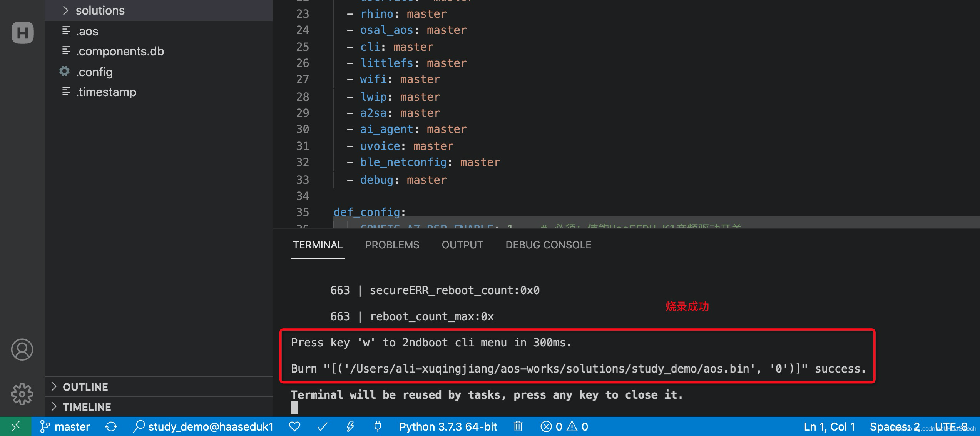Select the Python 3.7.3 64-bit interpreter
The height and width of the screenshot is (436, 980).
[x=448, y=426]
